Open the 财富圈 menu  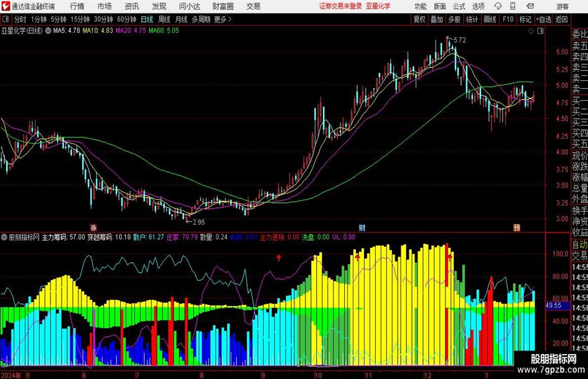click(x=223, y=6)
